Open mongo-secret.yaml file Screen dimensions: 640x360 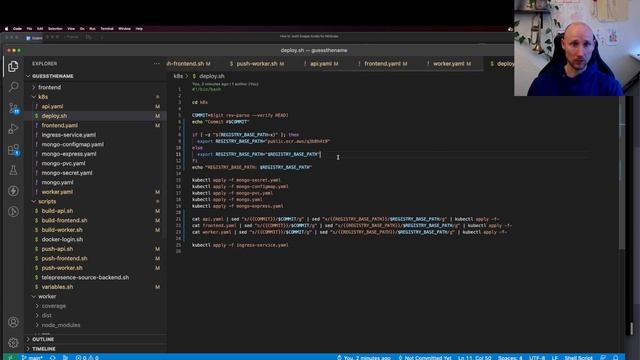(x=67, y=173)
